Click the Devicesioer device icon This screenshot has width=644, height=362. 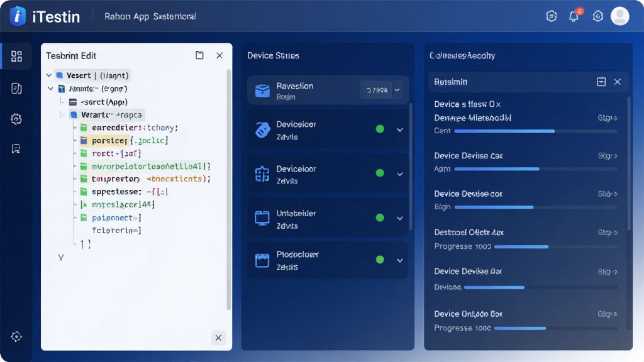(262, 130)
